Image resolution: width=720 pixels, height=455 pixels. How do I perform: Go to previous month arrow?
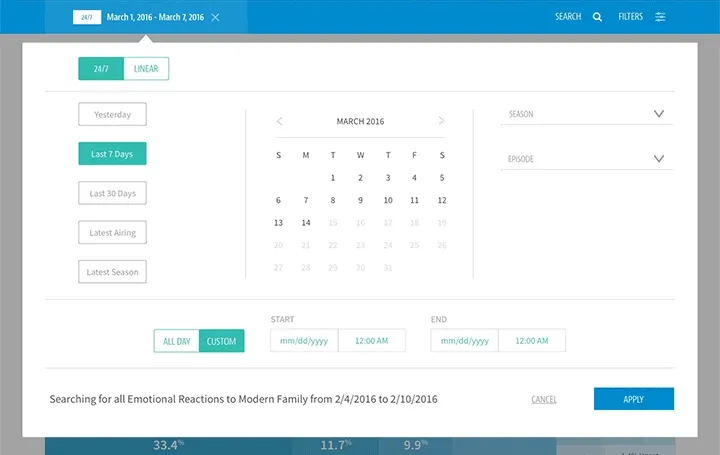(x=279, y=121)
